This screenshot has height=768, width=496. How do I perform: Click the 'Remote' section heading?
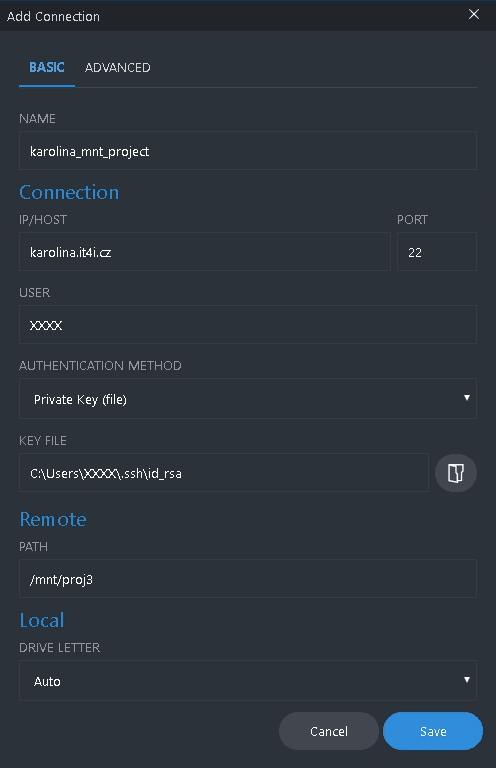tap(53, 519)
